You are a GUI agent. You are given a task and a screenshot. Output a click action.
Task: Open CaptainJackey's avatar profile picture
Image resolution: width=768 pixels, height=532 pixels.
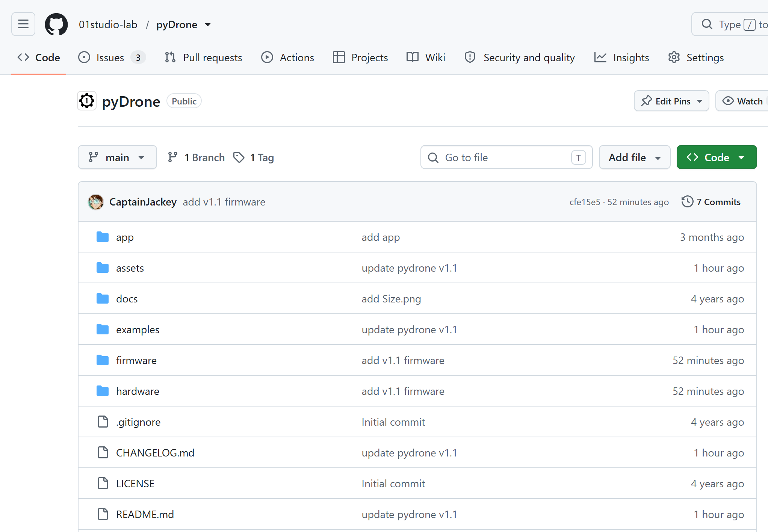point(96,202)
